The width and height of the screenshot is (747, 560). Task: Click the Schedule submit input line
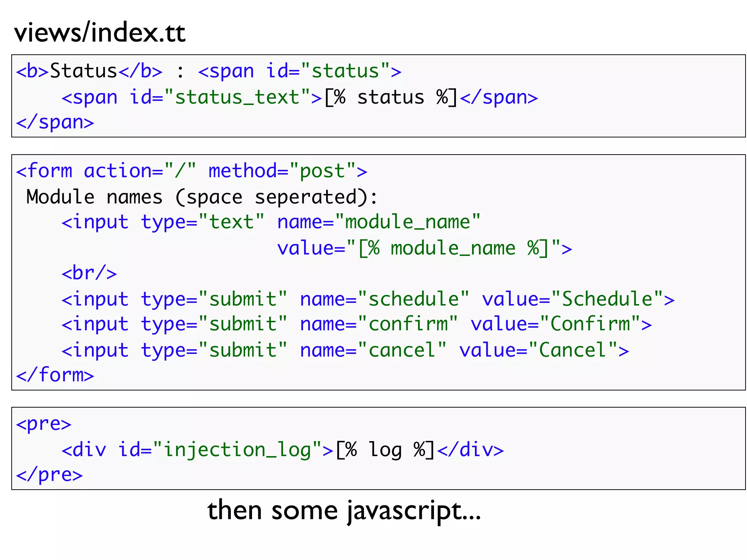368,299
